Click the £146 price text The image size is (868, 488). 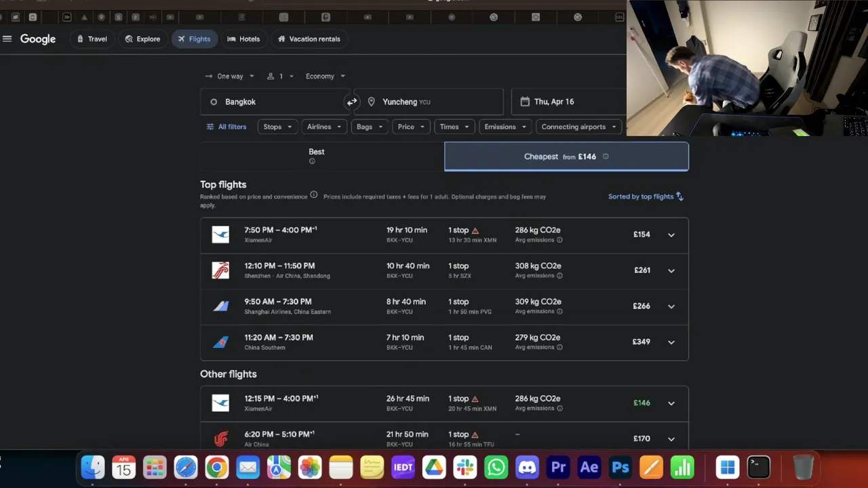click(x=642, y=403)
